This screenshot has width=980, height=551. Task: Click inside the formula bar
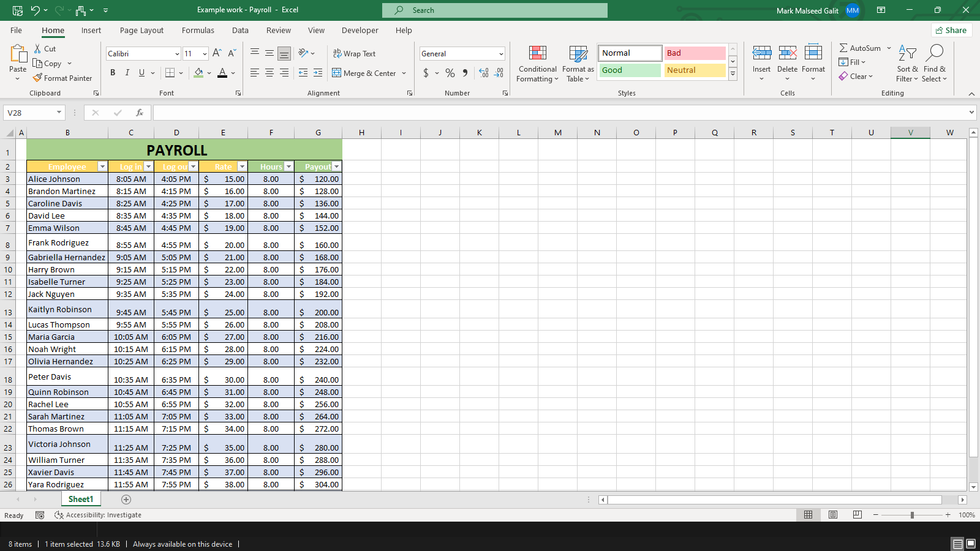pos(560,113)
